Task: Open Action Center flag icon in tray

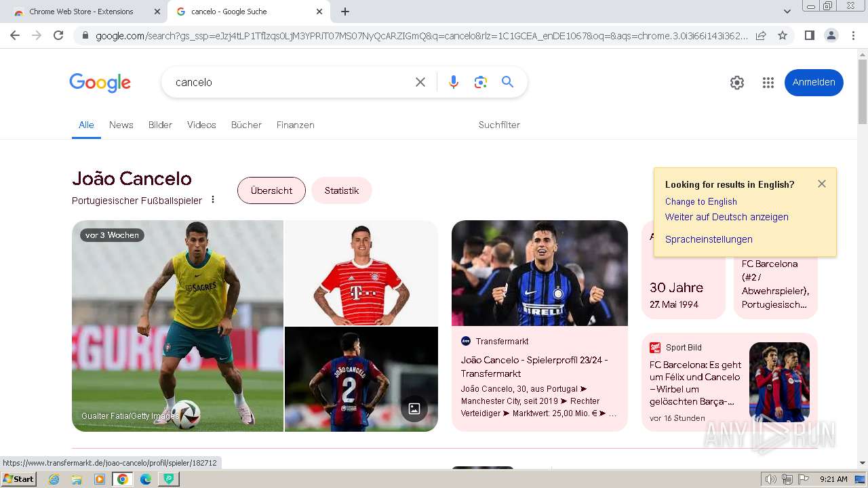Action: point(804,479)
